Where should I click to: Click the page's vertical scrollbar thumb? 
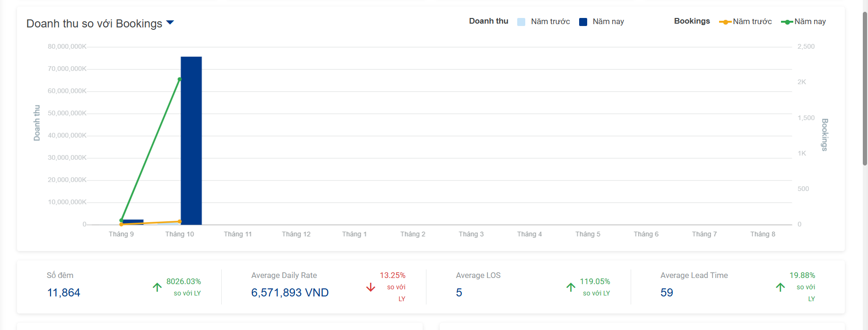[865, 88]
